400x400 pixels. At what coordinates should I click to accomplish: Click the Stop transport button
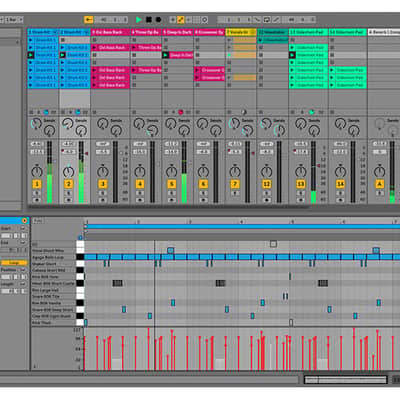point(149,20)
